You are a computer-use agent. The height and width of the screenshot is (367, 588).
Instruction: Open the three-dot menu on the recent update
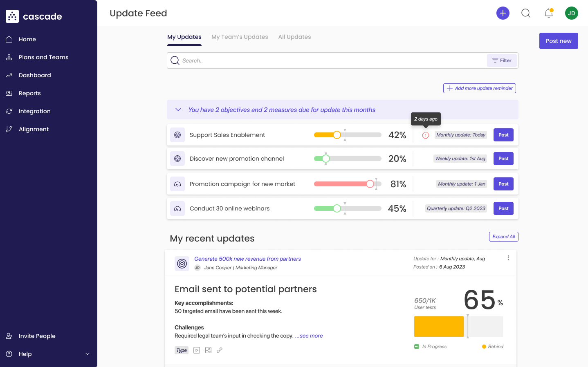pyautogui.click(x=508, y=258)
